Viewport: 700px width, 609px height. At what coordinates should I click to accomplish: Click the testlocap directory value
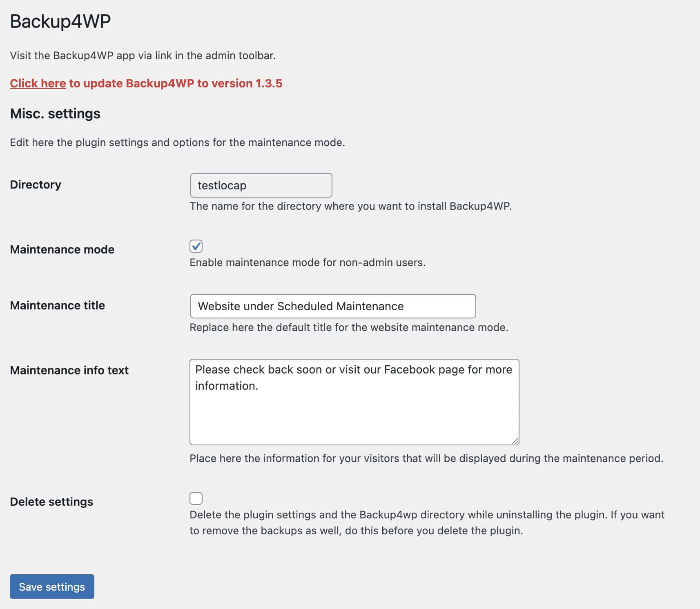[x=221, y=185]
